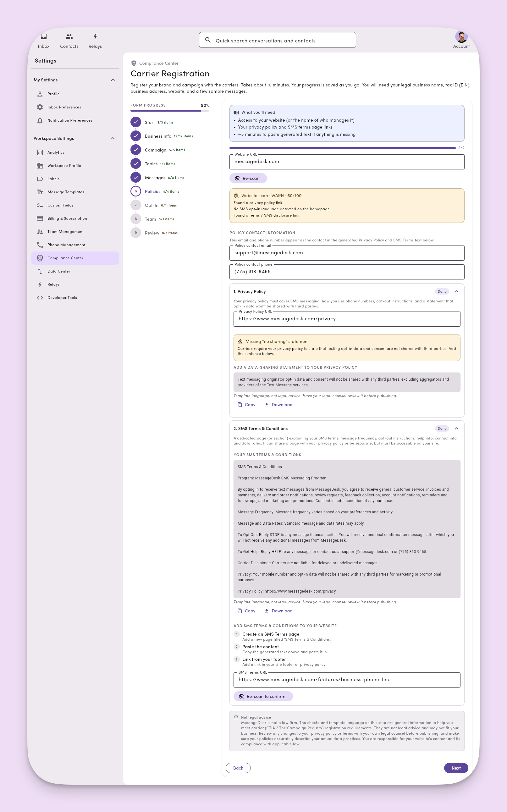
Task: Click the form progress bar at 90%
Action: coord(170,111)
